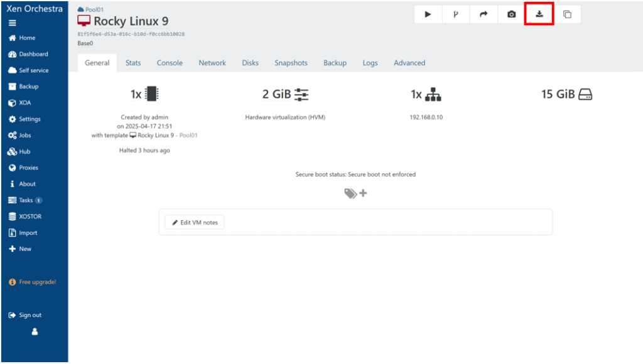The image size is (643, 364).
Task: Click the copy VM icon
Action: [567, 14]
